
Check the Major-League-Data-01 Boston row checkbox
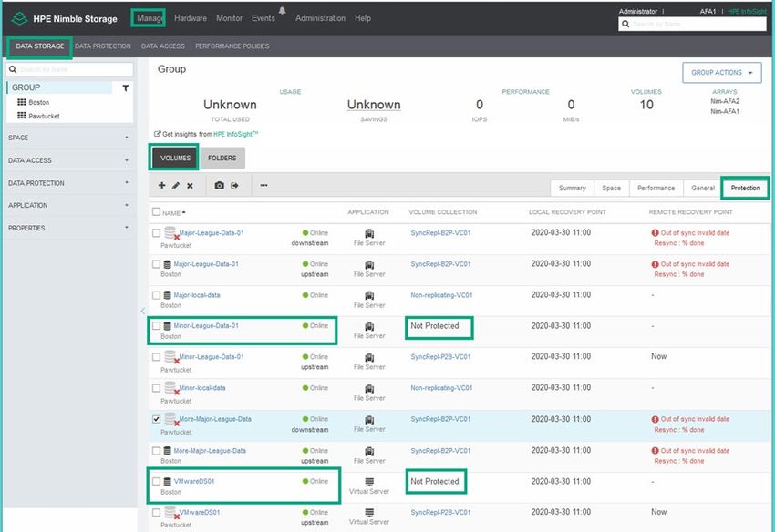156,264
